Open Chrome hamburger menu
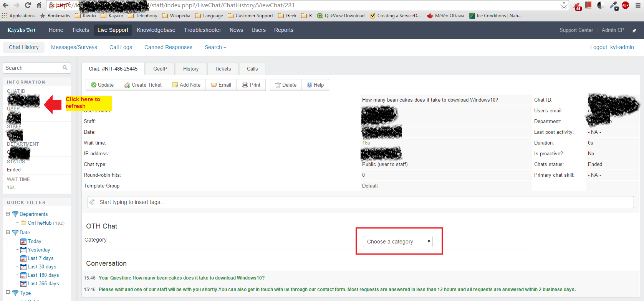 pyautogui.click(x=637, y=5)
